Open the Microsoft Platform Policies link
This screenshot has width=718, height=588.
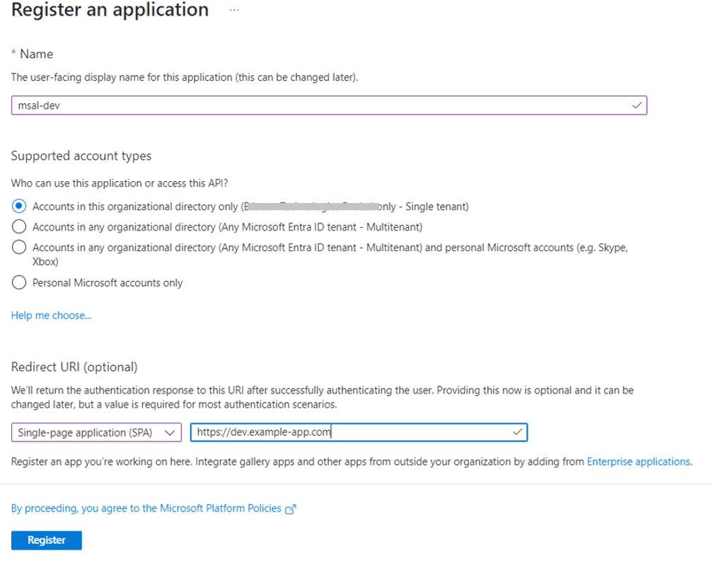point(146,508)
